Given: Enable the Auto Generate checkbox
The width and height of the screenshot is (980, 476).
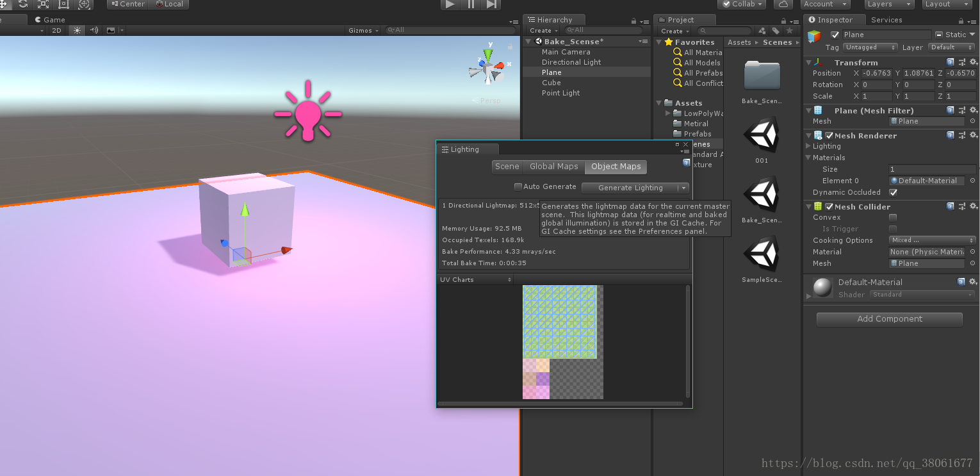Looking at the screenshot, I should click(518, 187).
